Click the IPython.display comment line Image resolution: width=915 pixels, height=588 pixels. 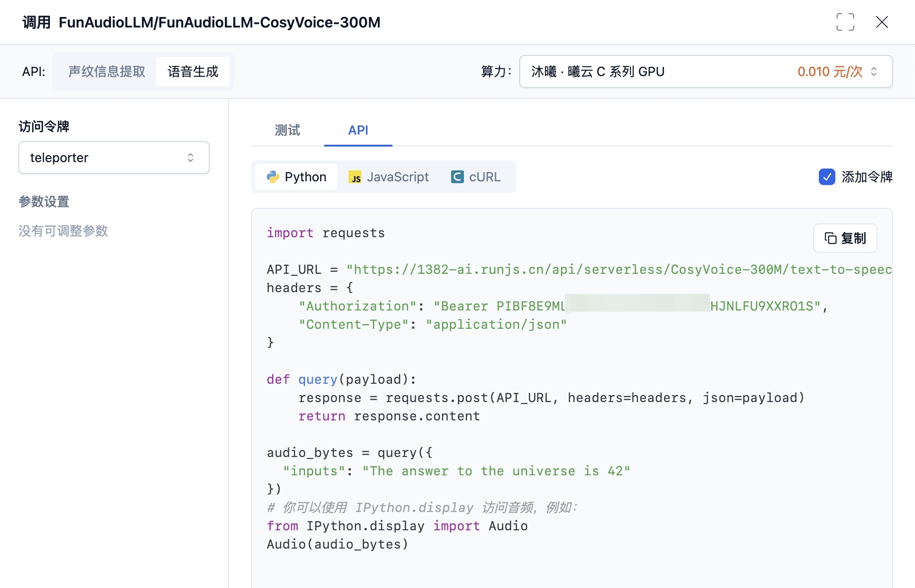click(422, 507)
